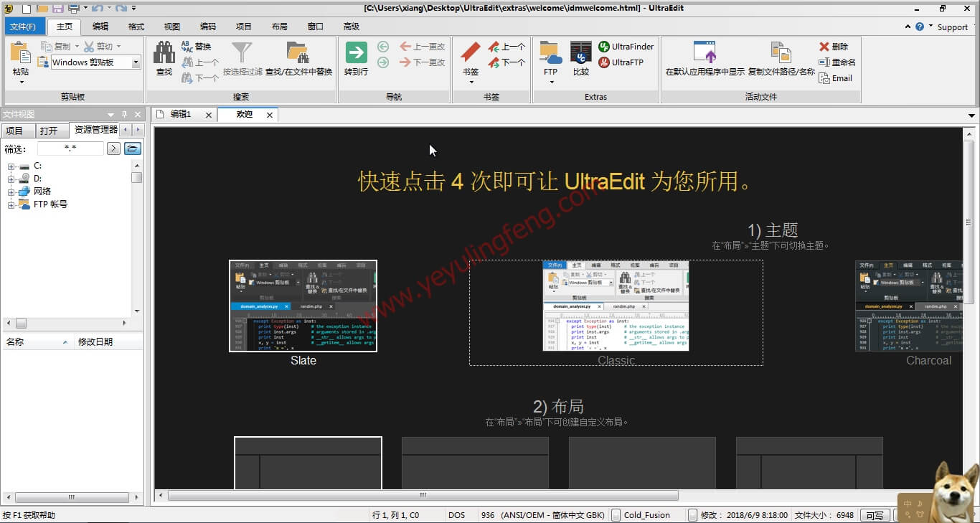Toggle the read/write (可写) status indicator
This screenshot has width=980, height=523.
click(x=875, y=515)
